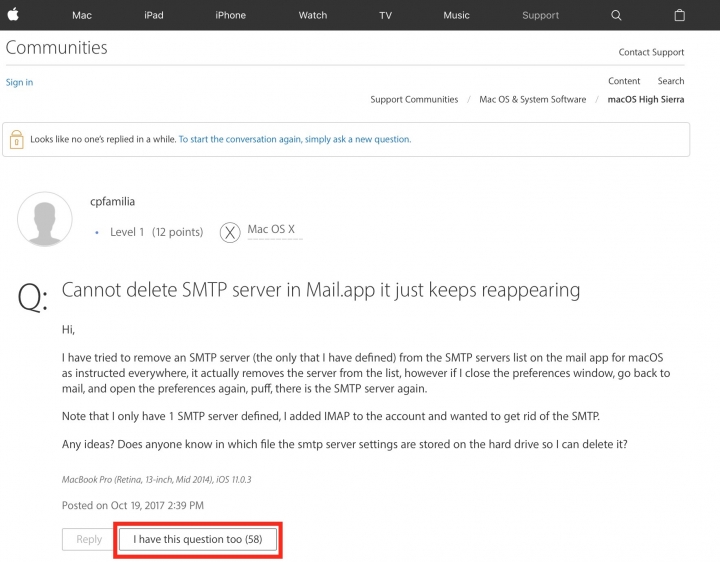Click the Posted on Oct 19, 2017 text

tap(133, 506)
